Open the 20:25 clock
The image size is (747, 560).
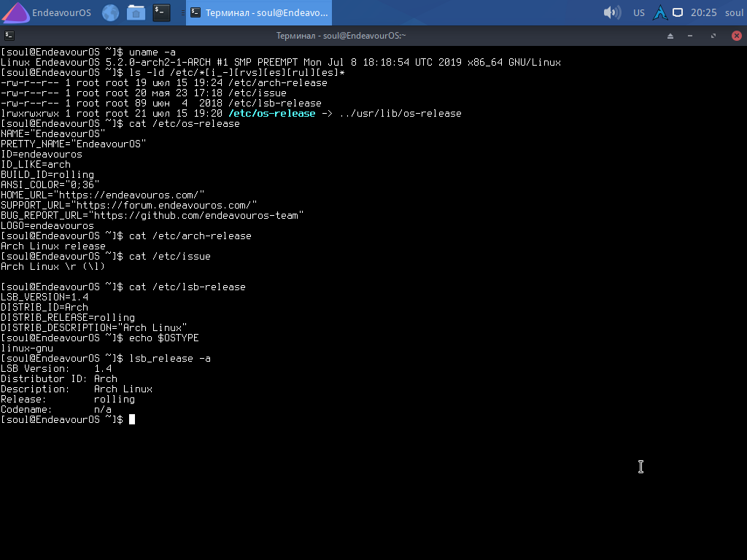704,13
